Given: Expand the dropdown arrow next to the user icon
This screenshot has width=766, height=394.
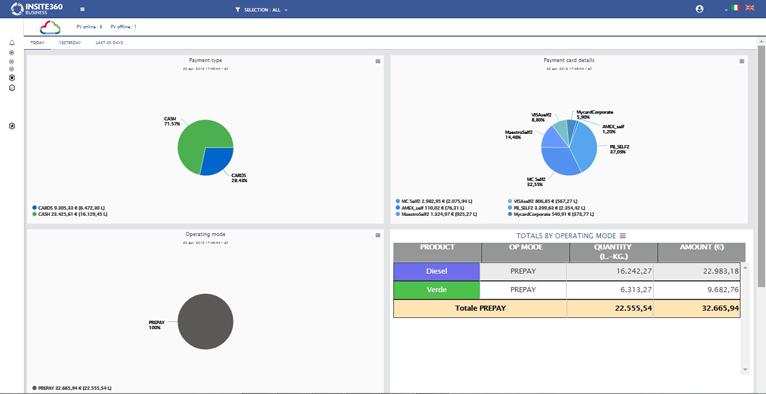Looking at the screenshot, I should 726,10.
